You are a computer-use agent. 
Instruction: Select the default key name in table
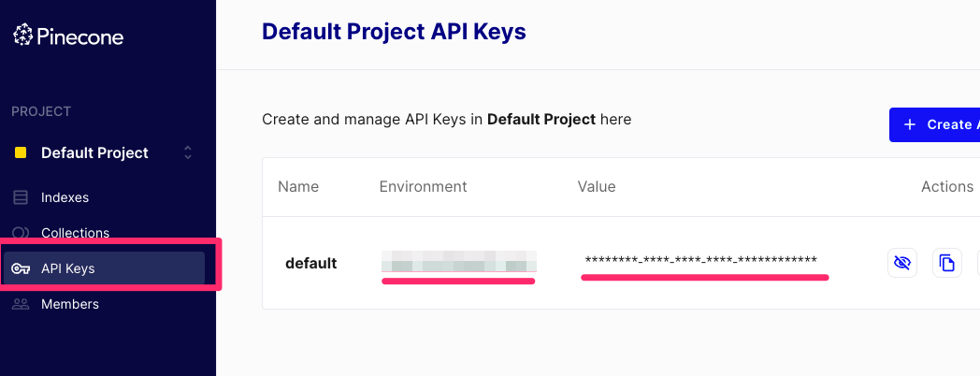tap(311, 264)
